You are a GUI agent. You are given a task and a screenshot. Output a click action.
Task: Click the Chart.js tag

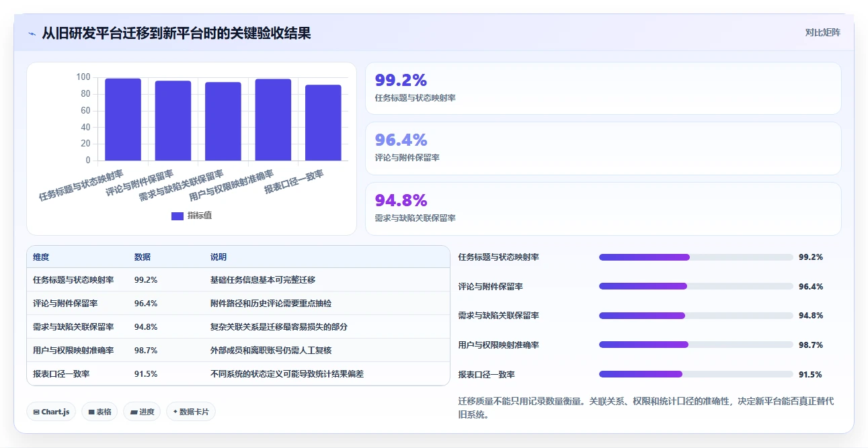[51, 412]
